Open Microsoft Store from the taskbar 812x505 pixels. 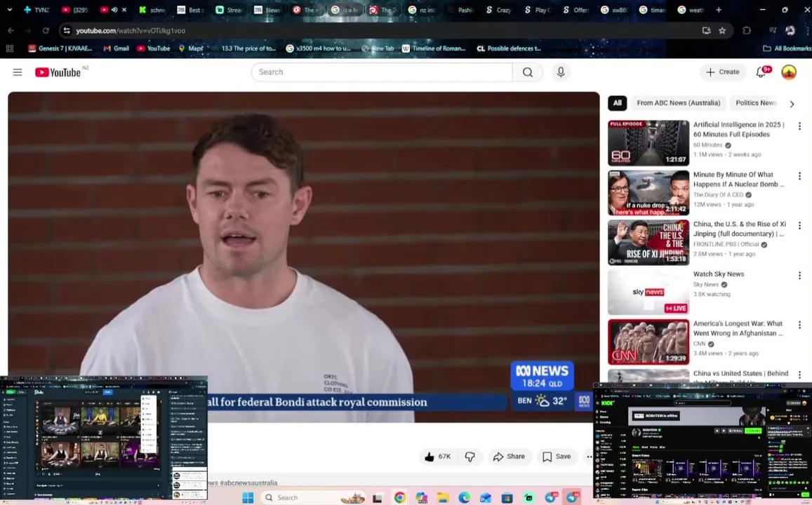[507, 497]
